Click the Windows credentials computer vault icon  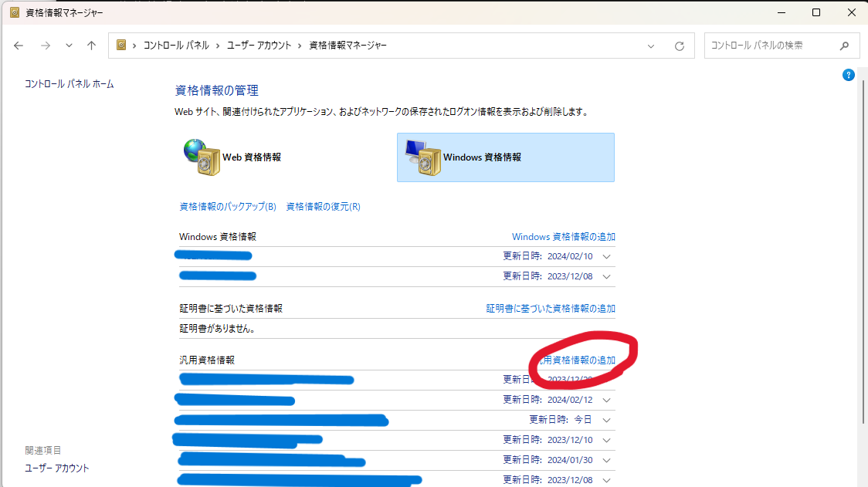(423, 157)
